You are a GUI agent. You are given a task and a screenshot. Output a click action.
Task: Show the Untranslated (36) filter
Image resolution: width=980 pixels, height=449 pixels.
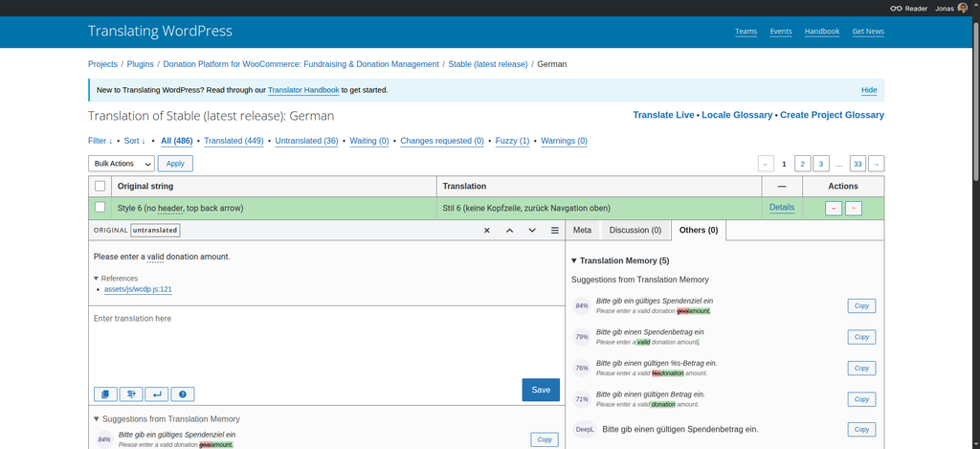click(x=307, y=141)
